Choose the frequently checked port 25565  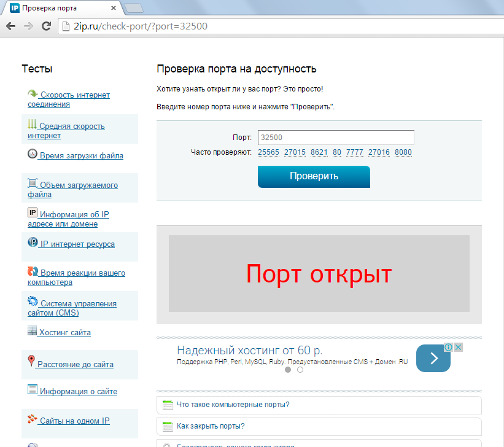point(268,152)
